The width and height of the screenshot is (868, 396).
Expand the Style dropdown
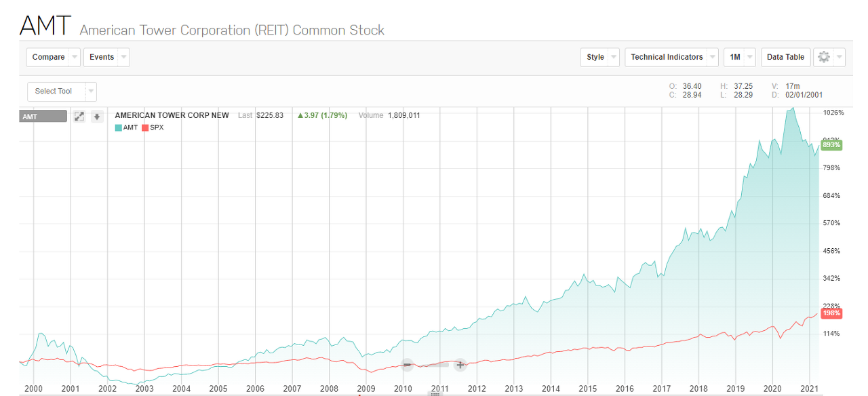tap(600, 57)
